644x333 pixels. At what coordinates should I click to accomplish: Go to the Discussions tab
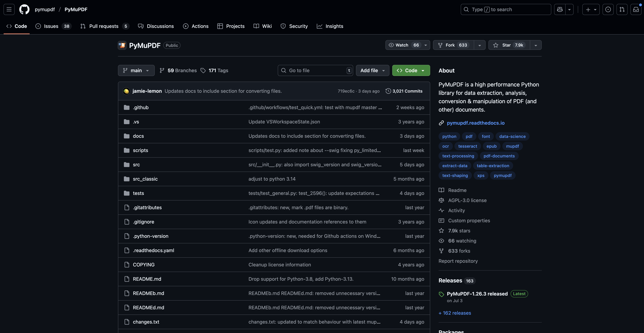tap(156, 26)
